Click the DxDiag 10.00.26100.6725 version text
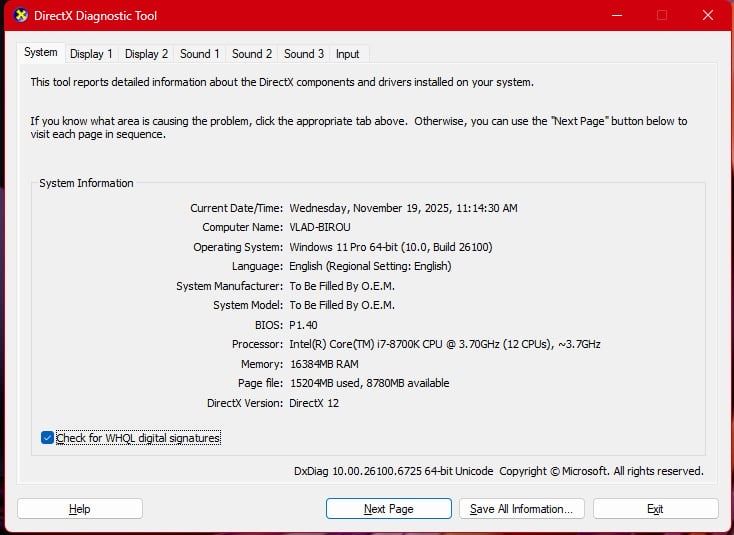Viewport: 734px width, 535px height. (393, 471)
